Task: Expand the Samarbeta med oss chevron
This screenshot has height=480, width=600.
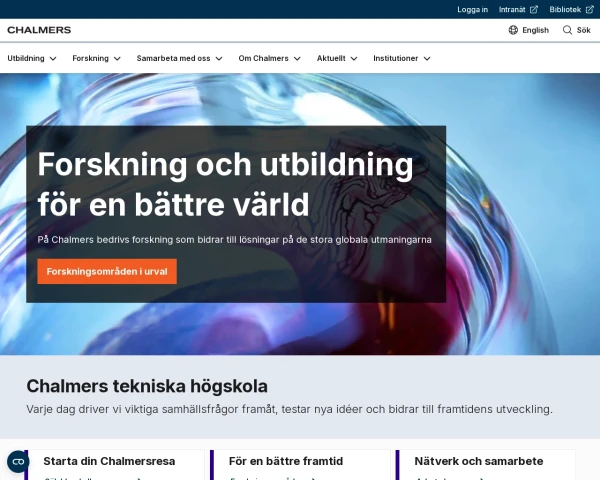Action: coord(219,59)
